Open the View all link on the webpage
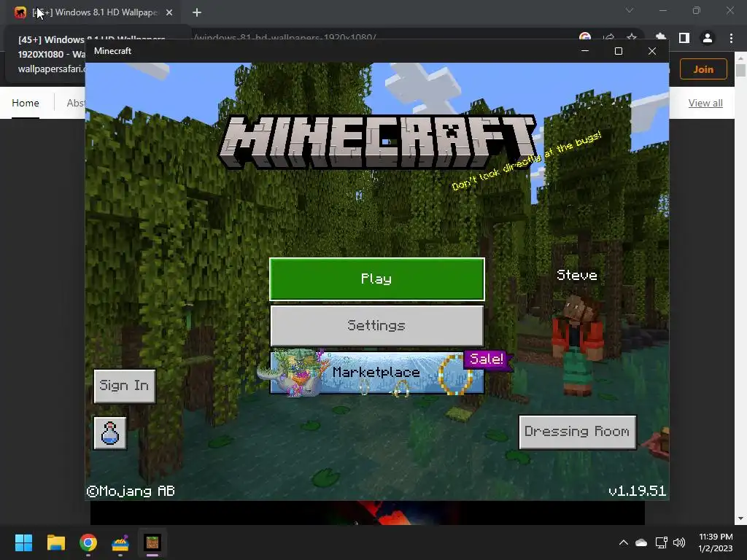This screenshot has height=560, width=747. pos(705,103)
